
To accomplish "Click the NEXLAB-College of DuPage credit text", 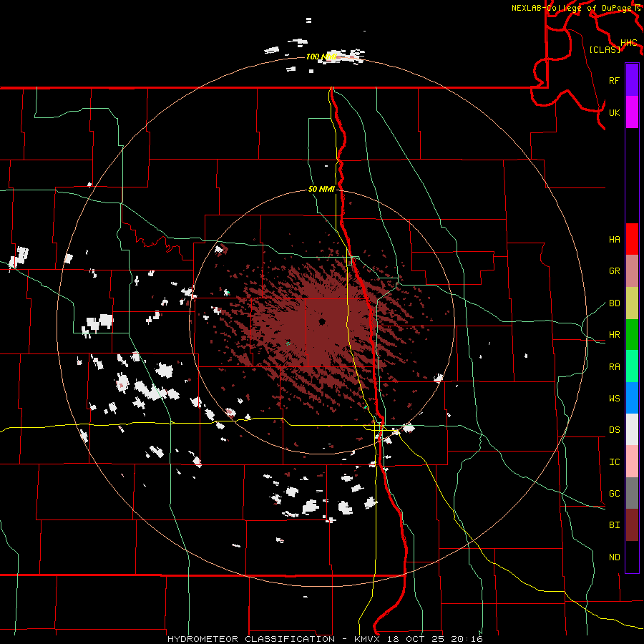I will click(x=571, y=8).
